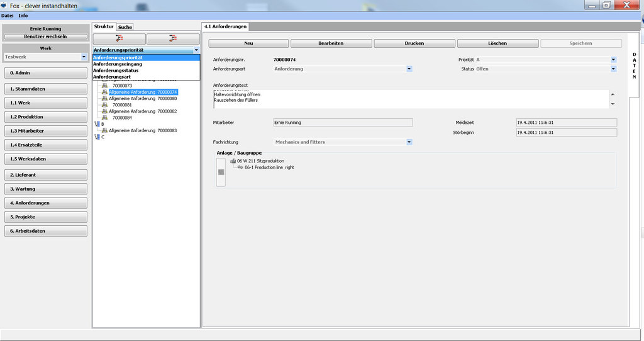The width and height of the screenshot is (644, 341).
Task: Click the Drucken button
Action: point(414,43)
